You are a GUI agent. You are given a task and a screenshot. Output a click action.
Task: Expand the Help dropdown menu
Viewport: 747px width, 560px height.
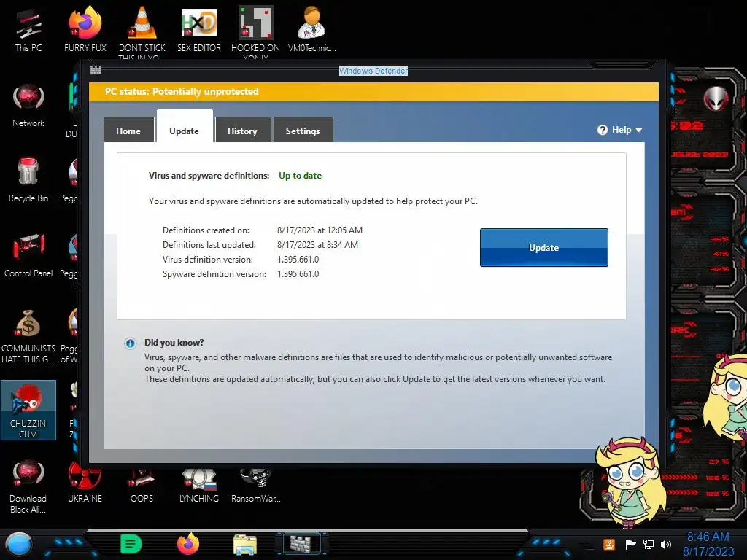click(x=620, y=130)
